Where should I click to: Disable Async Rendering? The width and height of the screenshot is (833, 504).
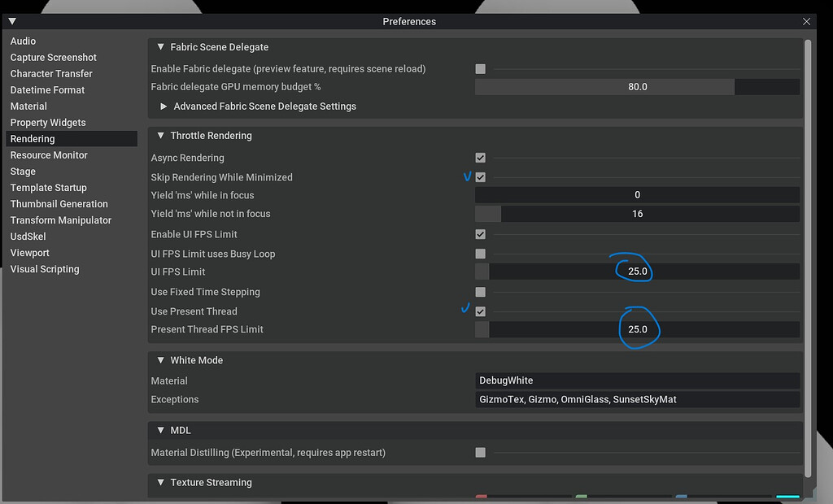pos(480,158)
